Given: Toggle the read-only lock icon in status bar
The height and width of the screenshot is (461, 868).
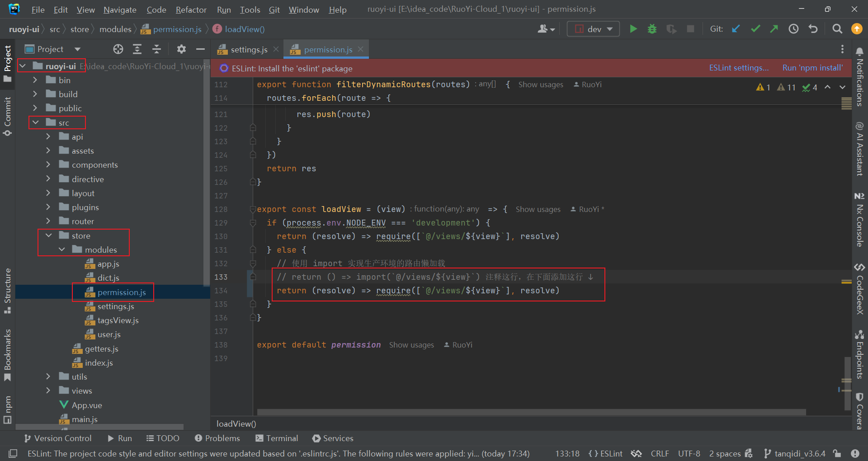Looking at the screenshot, I should tap(837, 453).
